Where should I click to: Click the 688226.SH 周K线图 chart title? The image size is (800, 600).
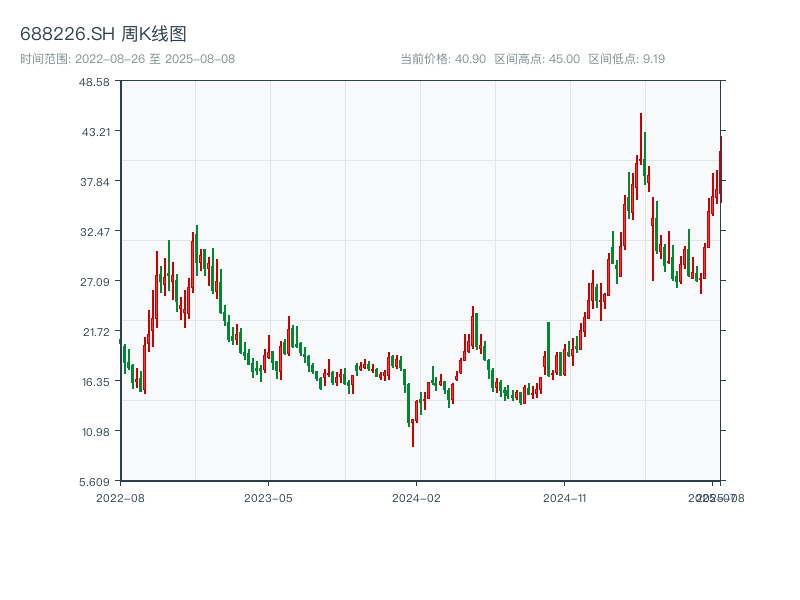click(x=103, y=35)
